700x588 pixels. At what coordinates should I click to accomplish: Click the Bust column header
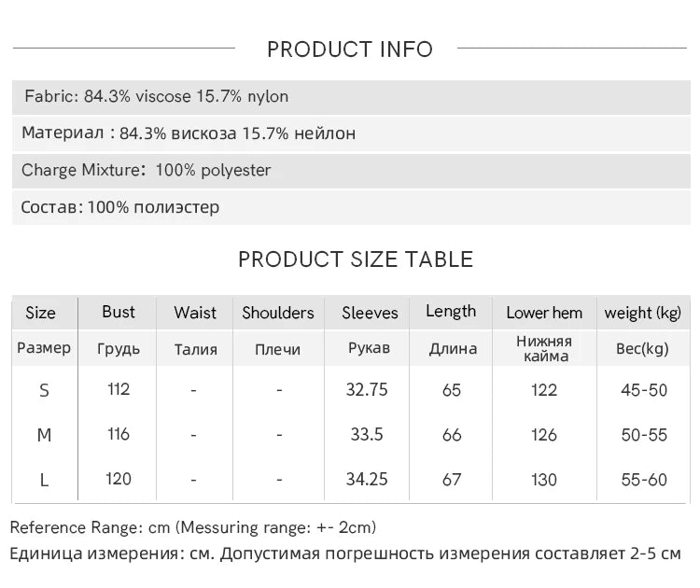tap(119, 312)
